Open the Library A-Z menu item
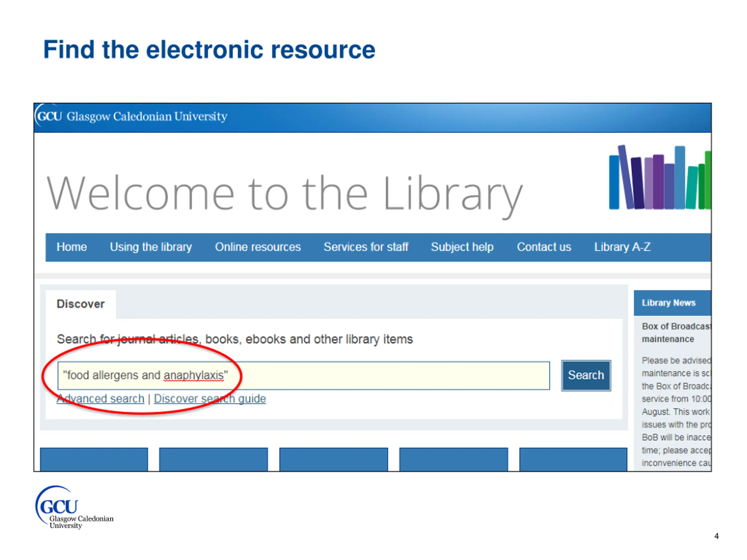This screenshot has height=560, width=747. point(622,247)
